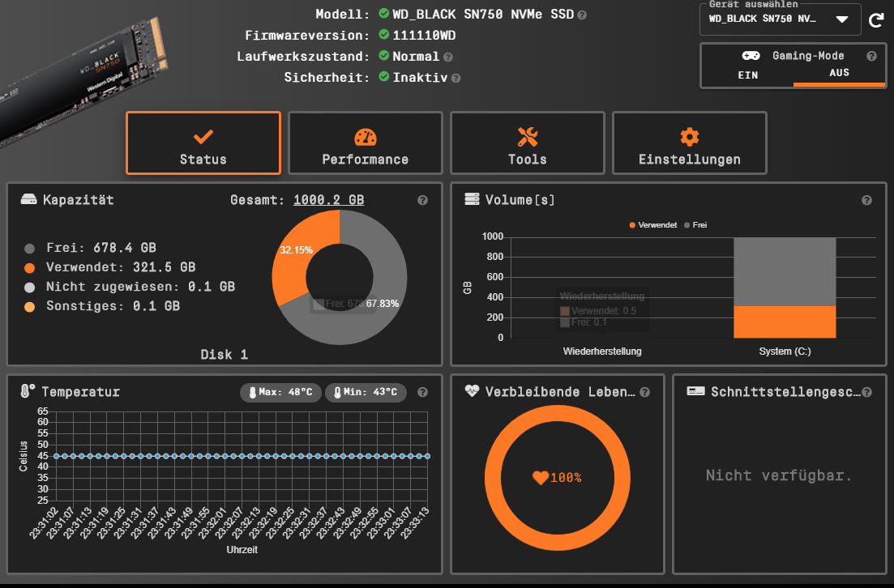
Task: Click the speedometer icon on Performance
Action: pyautogui.click(x=366, y=137)
